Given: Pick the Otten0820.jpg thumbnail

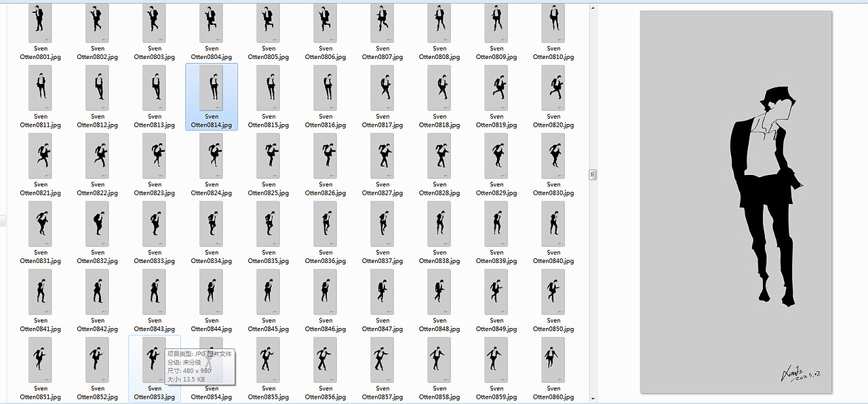Looking at the screenshot, I should [553, 88].
